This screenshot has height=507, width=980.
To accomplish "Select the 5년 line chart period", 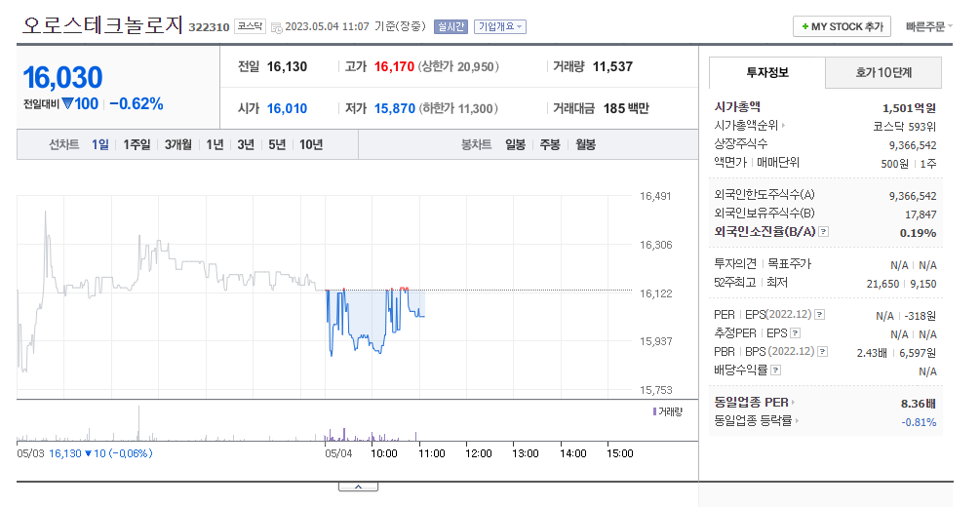I will 277,144.
